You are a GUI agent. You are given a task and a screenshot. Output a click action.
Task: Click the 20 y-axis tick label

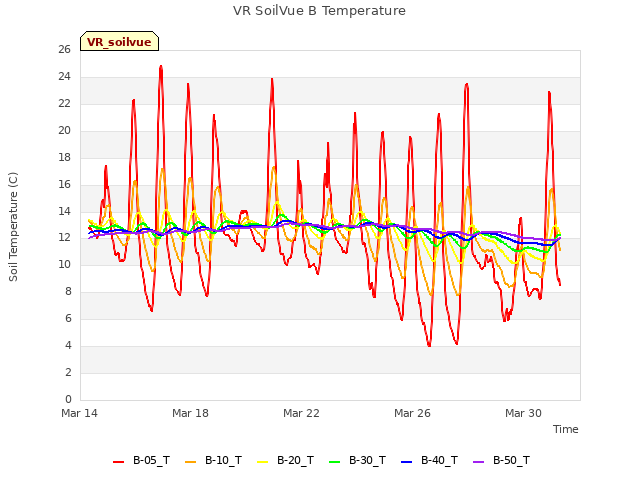tap(64, 131)
